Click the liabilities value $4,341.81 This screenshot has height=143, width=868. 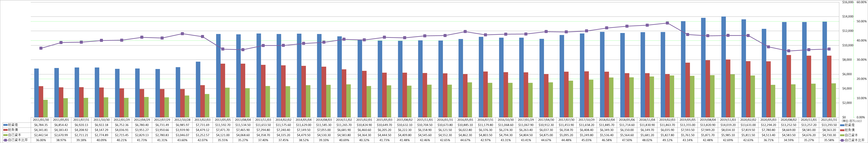[x=41, y=130]
